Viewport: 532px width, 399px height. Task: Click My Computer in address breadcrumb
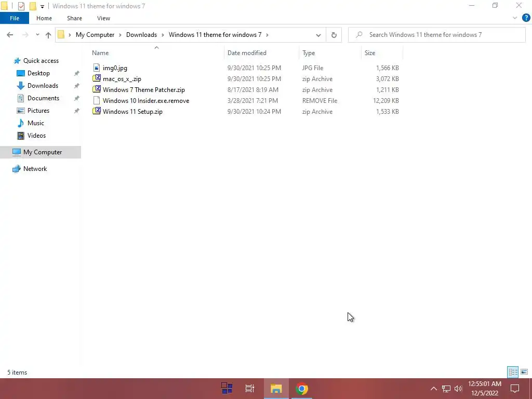click(95, 35)
